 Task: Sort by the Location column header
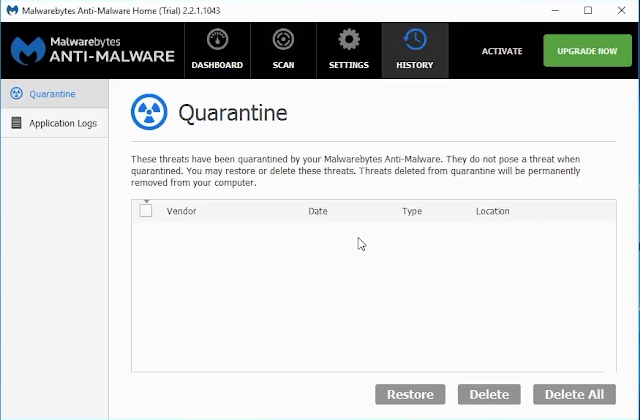coord(493,211)
